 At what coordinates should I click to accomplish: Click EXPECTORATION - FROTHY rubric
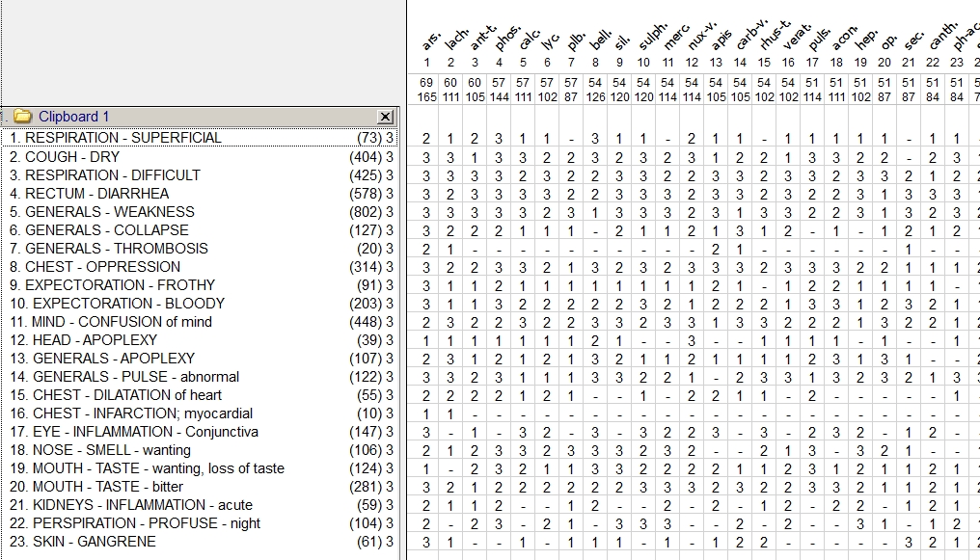[200, 284]
